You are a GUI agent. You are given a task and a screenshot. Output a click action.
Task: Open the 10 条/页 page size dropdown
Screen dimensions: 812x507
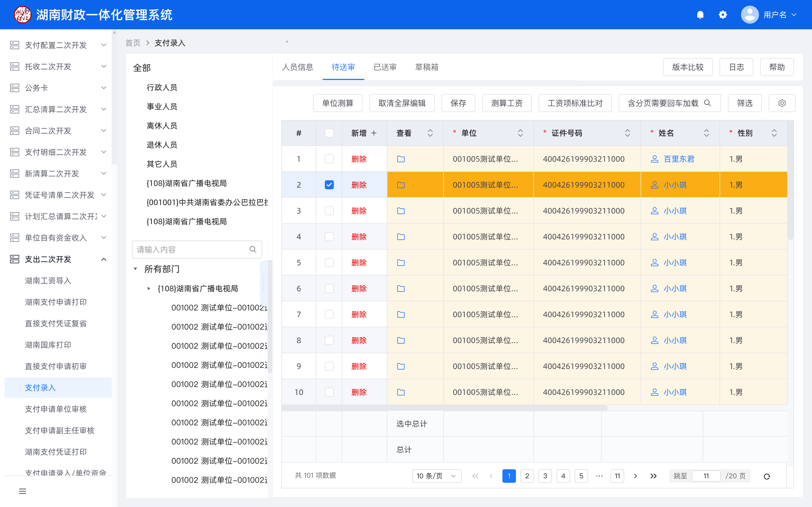[x=436, y=476]
